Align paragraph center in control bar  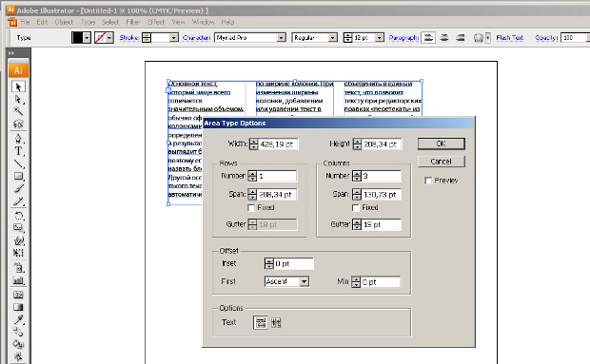(x=444, y=38)
